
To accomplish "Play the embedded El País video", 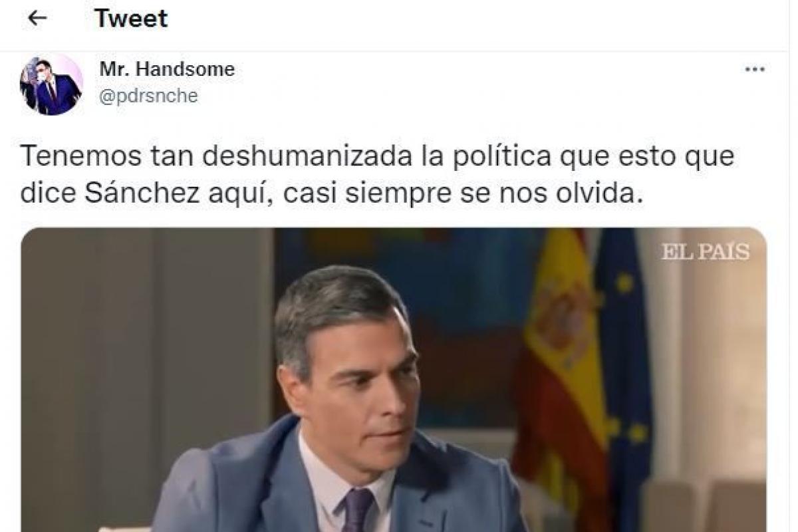I will pos(394,380).
